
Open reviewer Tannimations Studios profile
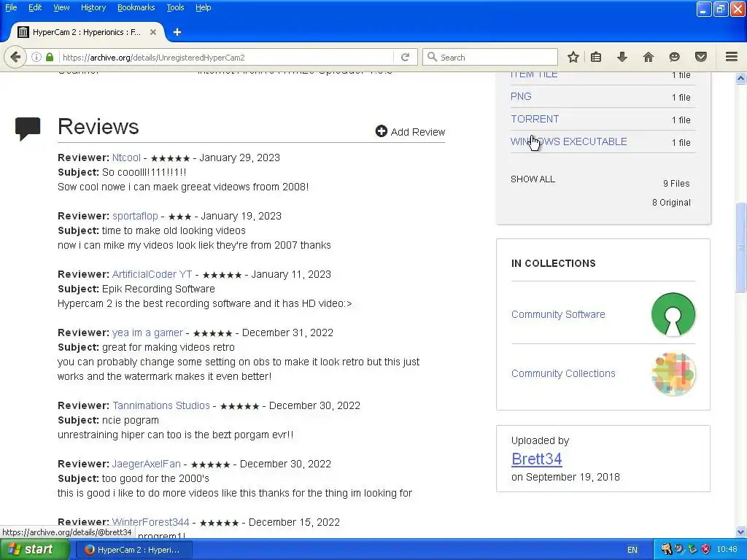[x=161, y=405]
